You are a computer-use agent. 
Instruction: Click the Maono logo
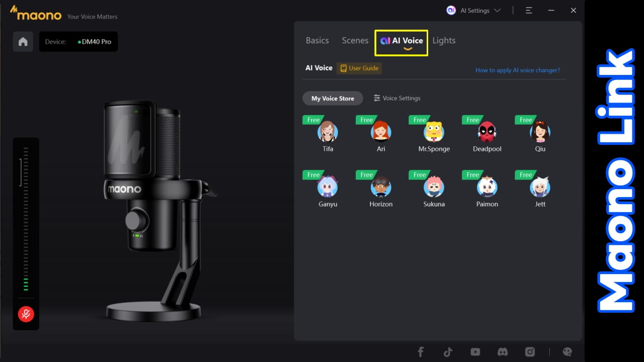(36, 14)
